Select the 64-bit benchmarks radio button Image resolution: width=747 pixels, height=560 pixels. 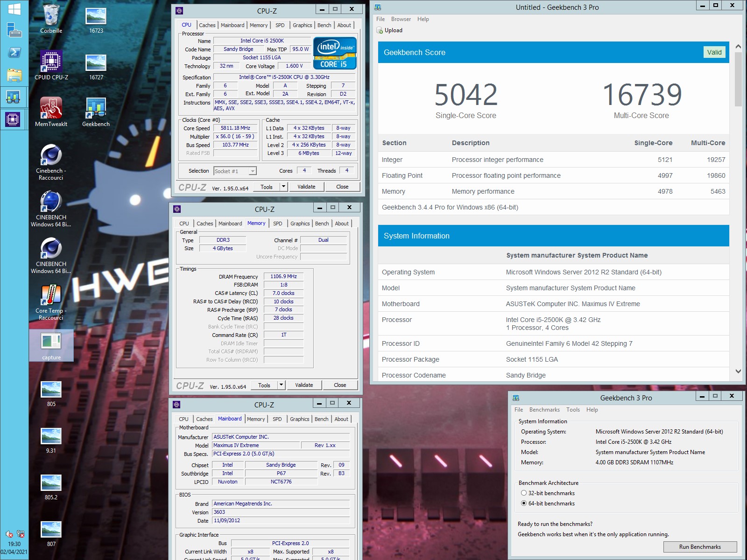(x=524, y=504)
